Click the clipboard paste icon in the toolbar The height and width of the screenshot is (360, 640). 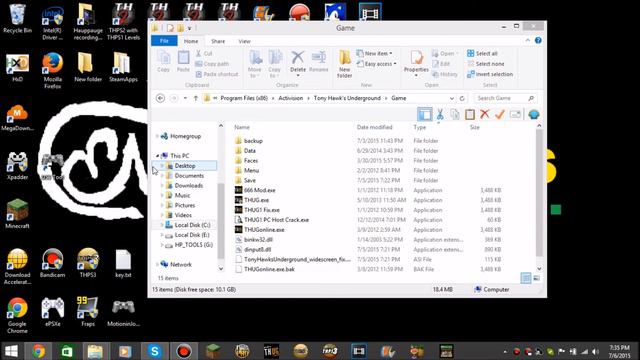pyautogui.click(x=470, y=115)
